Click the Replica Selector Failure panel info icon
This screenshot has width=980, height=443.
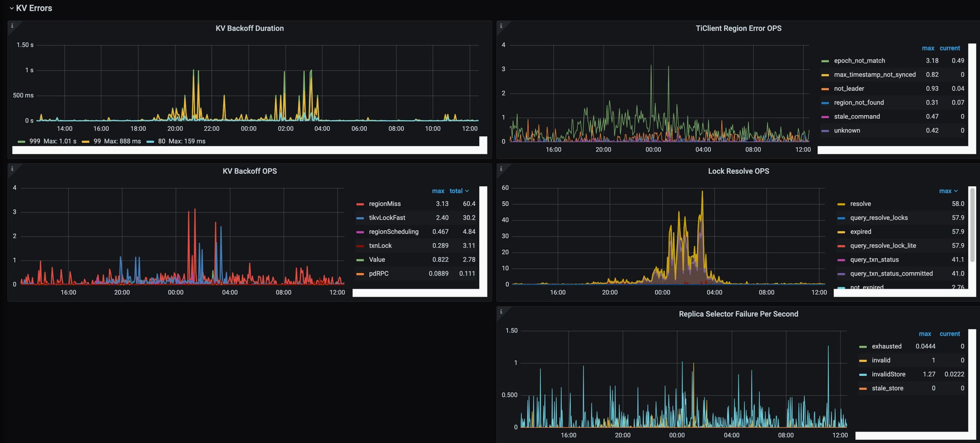[x=501, y=312]
